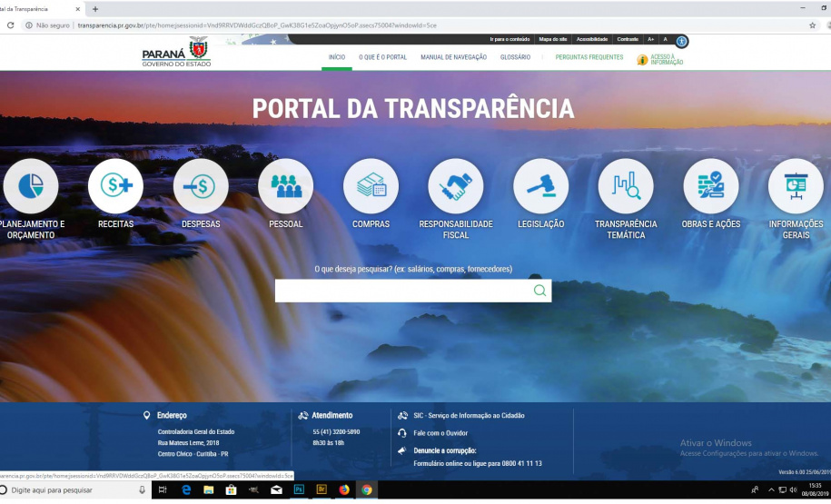This screenshot has height=504, width=831.
Task: View site security info (Não seguro)
Action: click(x=48, y=25)
